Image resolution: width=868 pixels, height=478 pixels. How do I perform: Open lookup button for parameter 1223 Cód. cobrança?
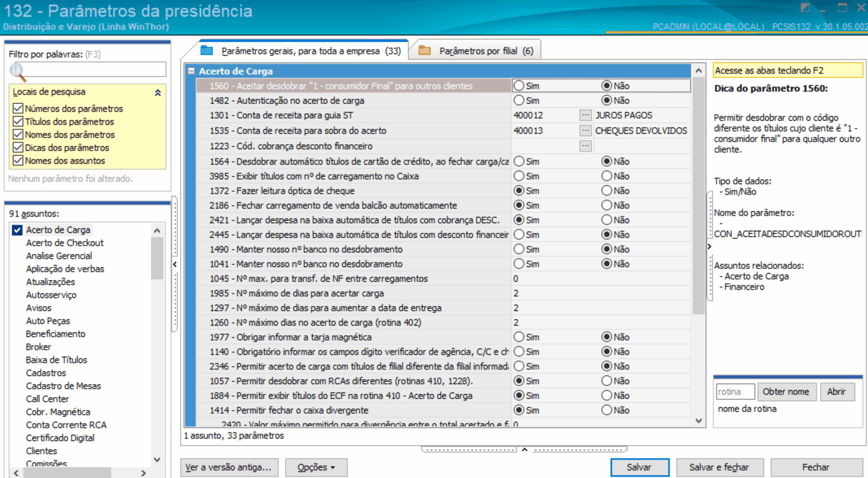[586, 146]
